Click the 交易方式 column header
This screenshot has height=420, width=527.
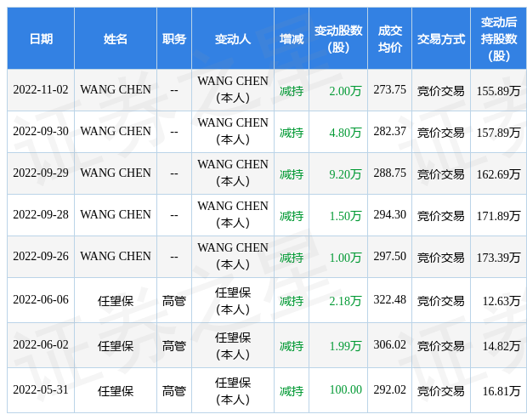[x=441, y=39]
